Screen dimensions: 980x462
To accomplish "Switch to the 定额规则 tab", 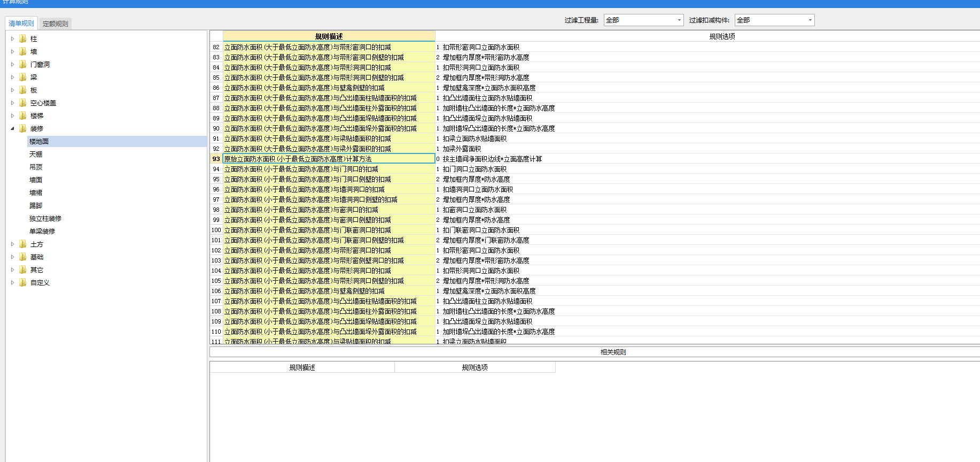I will click(x=55, y=24).
